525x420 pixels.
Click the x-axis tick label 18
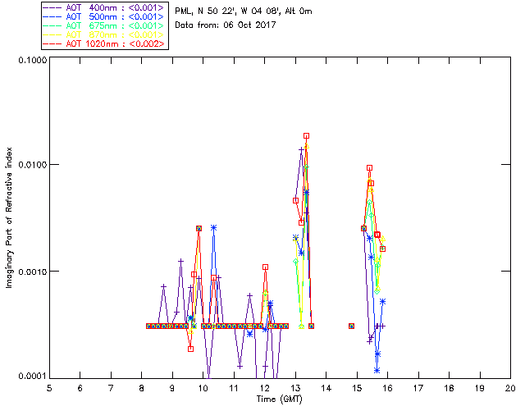(x=449, y=388)
